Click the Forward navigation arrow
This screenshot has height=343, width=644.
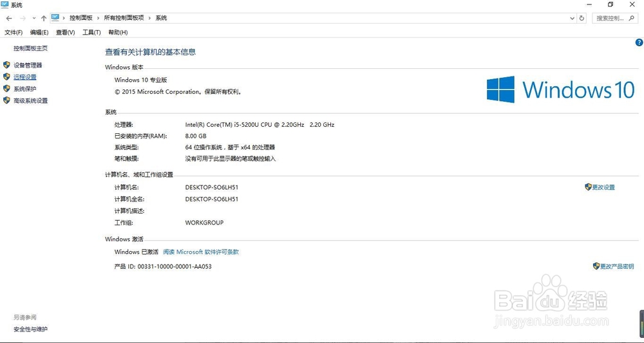[23, 18]
